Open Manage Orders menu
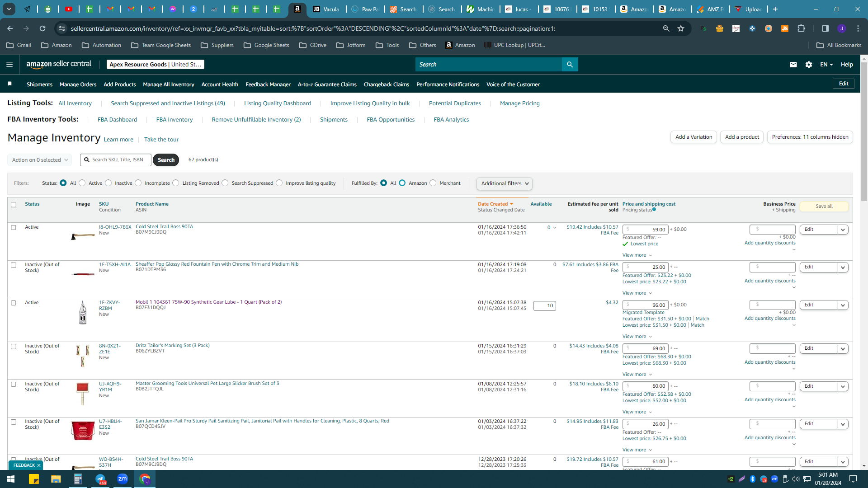The image size is (868, 488). point(78,84)
